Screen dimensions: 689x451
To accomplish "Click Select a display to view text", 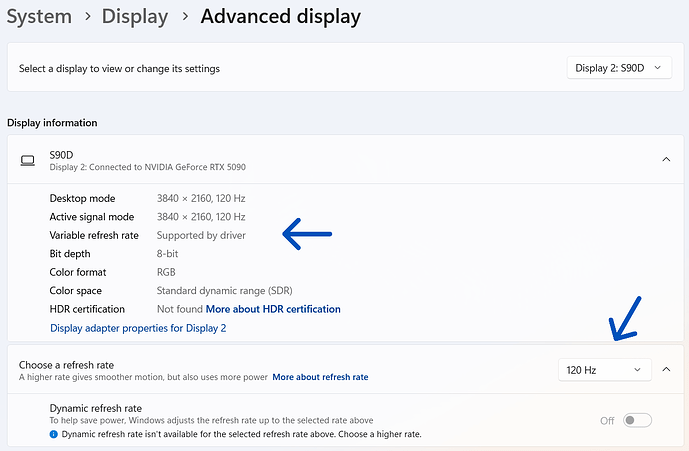I will [x=119, y=69].
